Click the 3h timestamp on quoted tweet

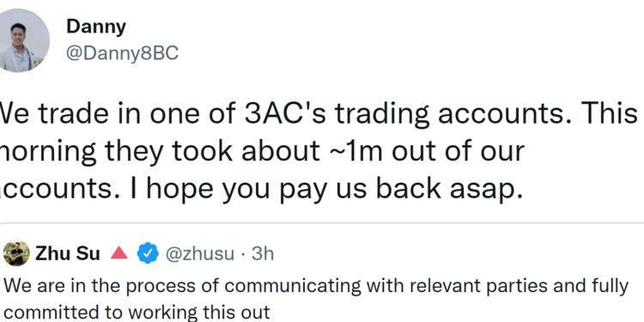(263, 254)
